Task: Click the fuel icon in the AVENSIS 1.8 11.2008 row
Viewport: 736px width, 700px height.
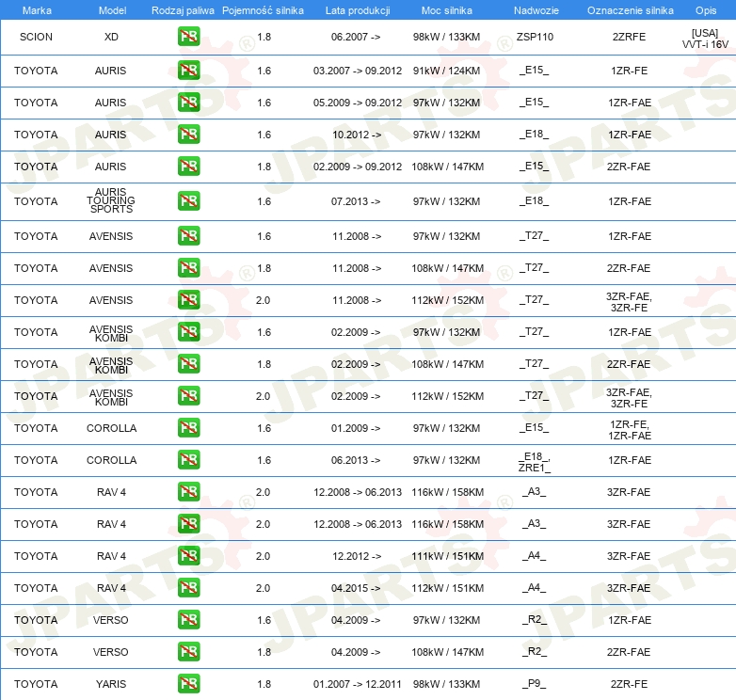Action: click(188, 268)
